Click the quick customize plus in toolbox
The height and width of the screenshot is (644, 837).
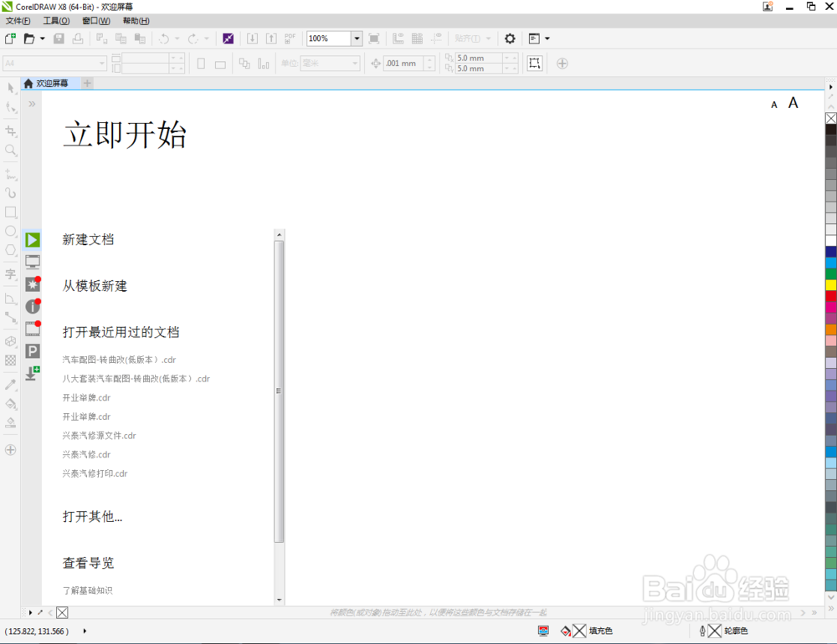click(x=11, y=450)
